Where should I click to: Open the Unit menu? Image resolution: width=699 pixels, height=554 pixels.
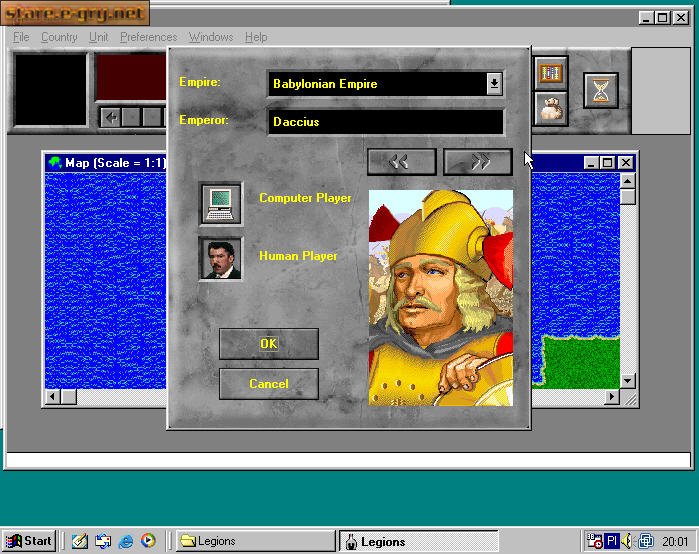pos(98,37)
